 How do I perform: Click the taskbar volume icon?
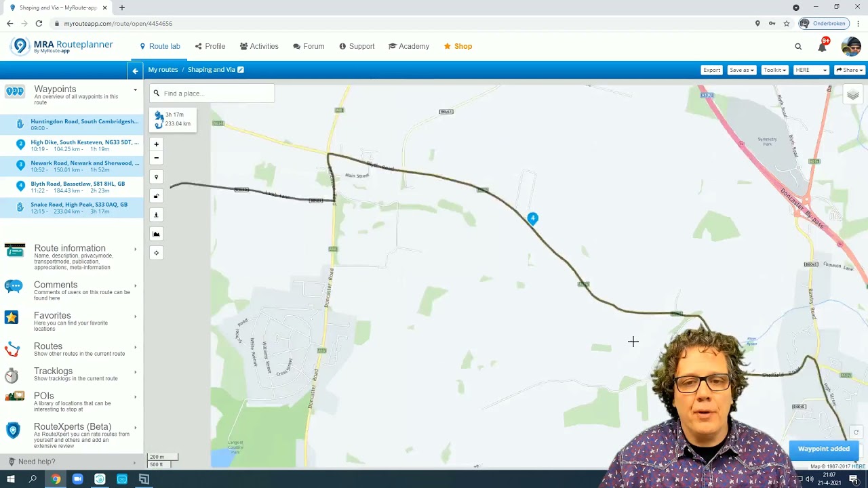[x=809, y=479]
